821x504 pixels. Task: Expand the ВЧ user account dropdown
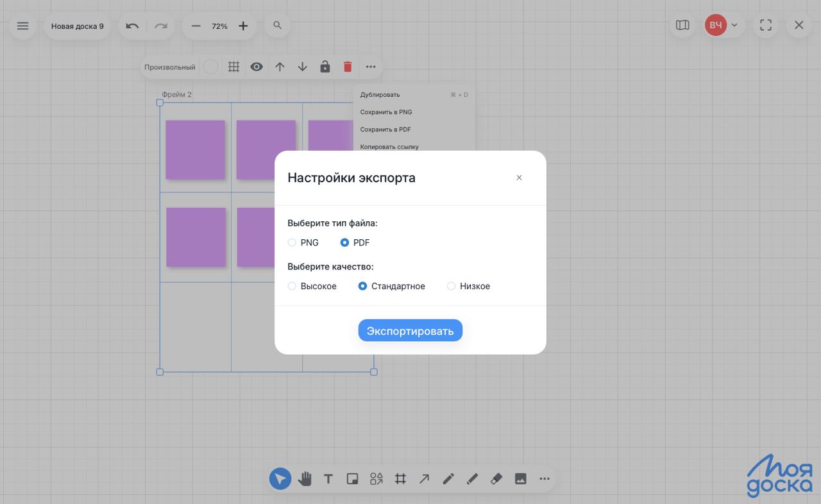click(734, 26)
